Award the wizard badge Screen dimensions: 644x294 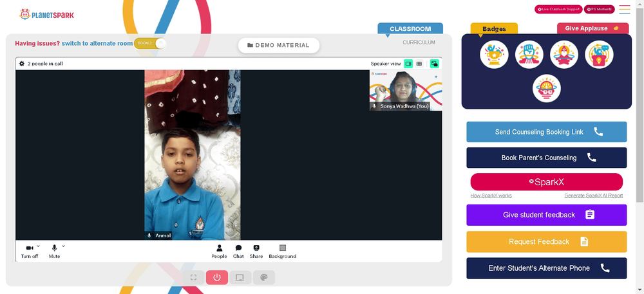(564, 55)
